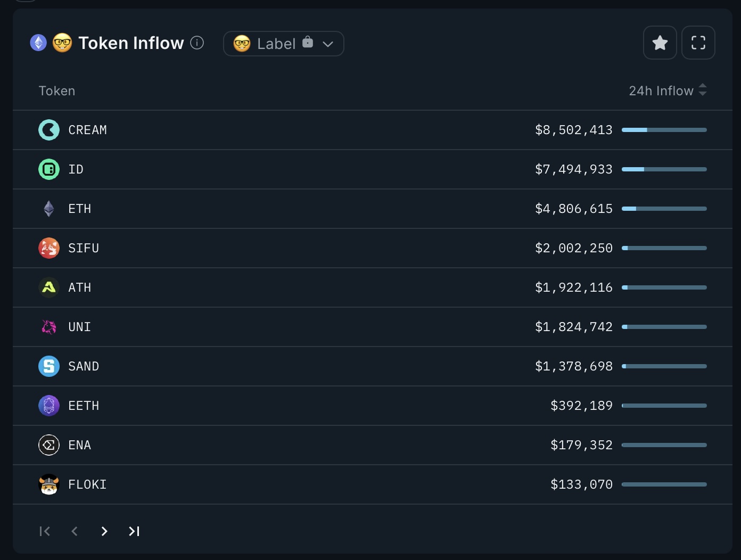Viewport: 741px width, 560px height.
Task: Select the ATH token name
Action: 79,287
